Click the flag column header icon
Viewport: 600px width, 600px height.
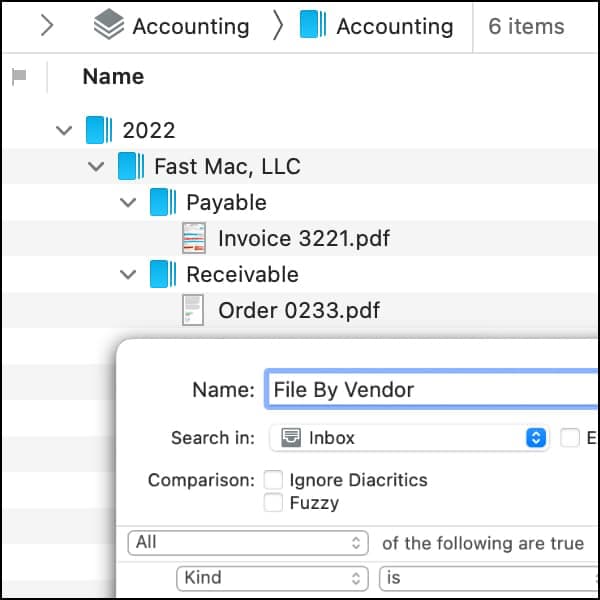point(19,76)
